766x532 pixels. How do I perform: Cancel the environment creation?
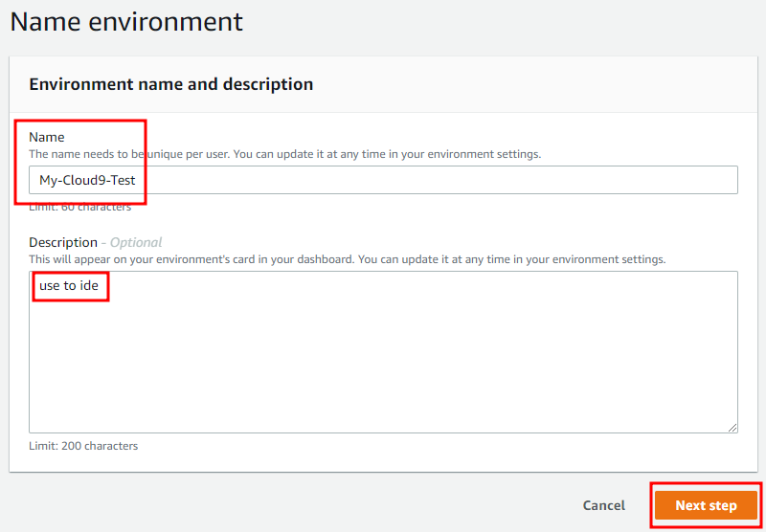coord(604,505)
